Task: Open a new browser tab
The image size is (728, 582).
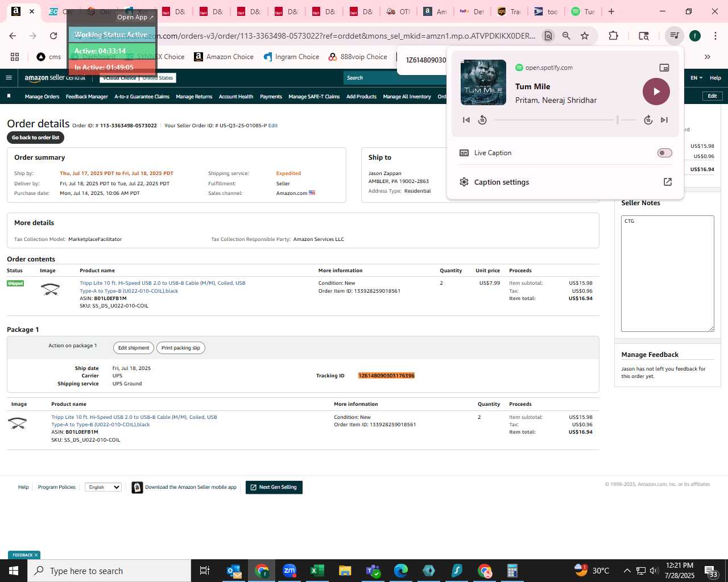Action: click(x=611, y=11)
